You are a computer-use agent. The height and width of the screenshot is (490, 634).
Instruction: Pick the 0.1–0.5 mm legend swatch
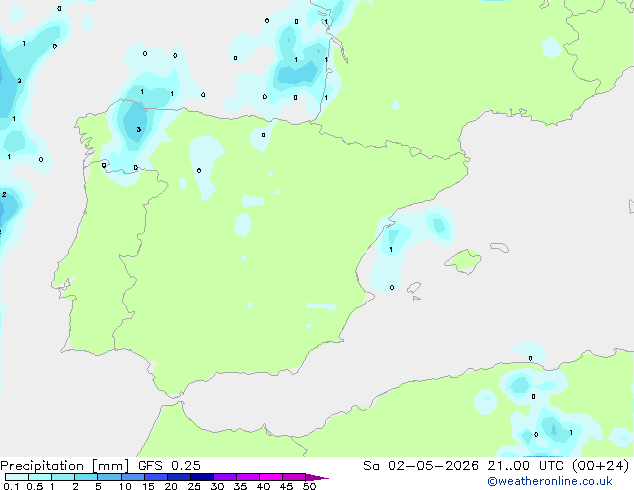click(17, 477)
